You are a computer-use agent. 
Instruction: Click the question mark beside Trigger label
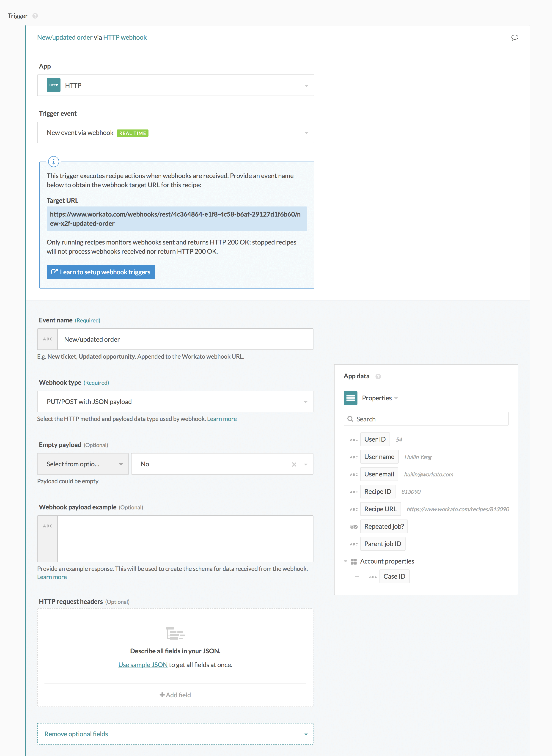click(35, 16)
